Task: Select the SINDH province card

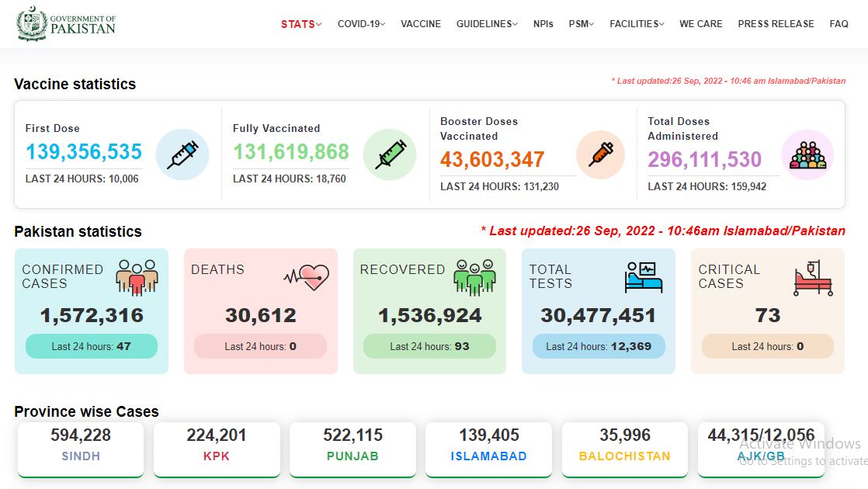Action: point(81,449)
